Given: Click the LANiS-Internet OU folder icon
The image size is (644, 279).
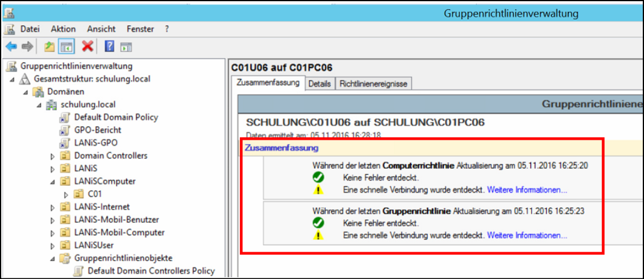Looking at the screenshot, I should click(x=65, y=207).
